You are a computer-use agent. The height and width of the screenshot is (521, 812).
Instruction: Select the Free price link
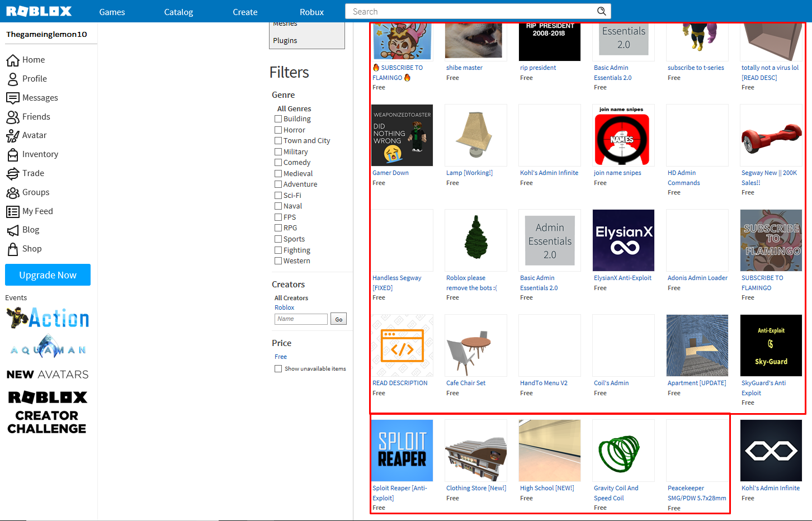[x=281, y=357]
